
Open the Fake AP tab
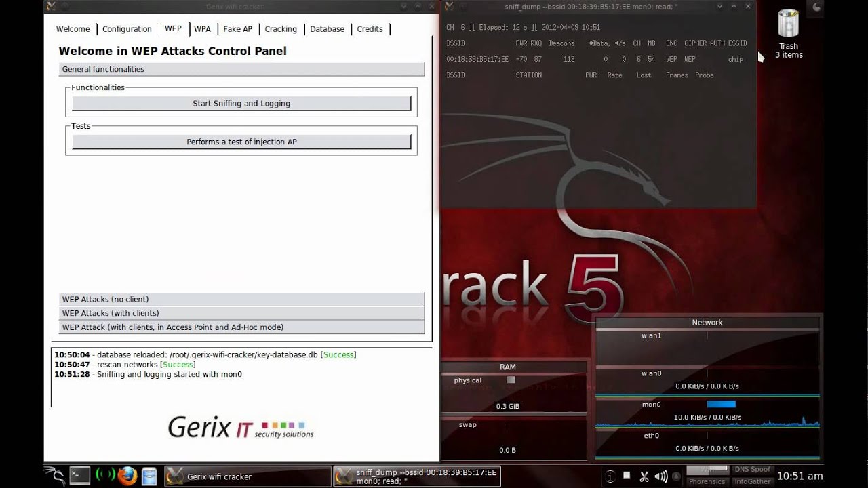tap(237, 29)
